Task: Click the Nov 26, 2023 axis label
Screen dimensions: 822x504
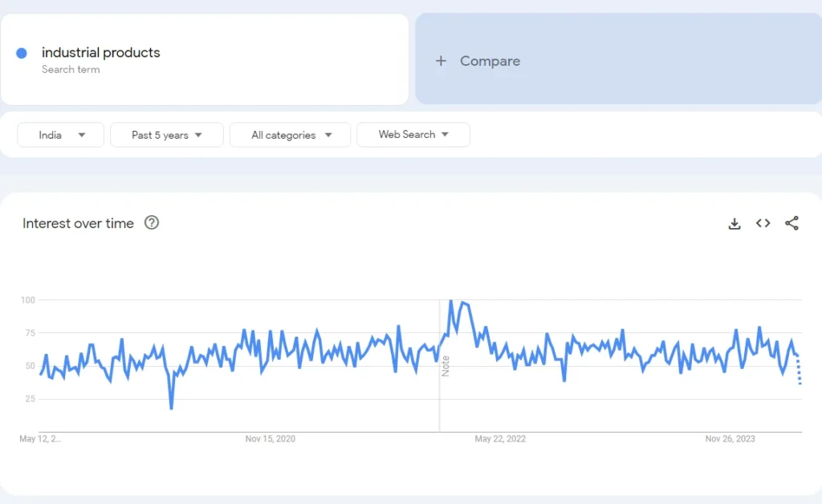Action: point(730,439)
